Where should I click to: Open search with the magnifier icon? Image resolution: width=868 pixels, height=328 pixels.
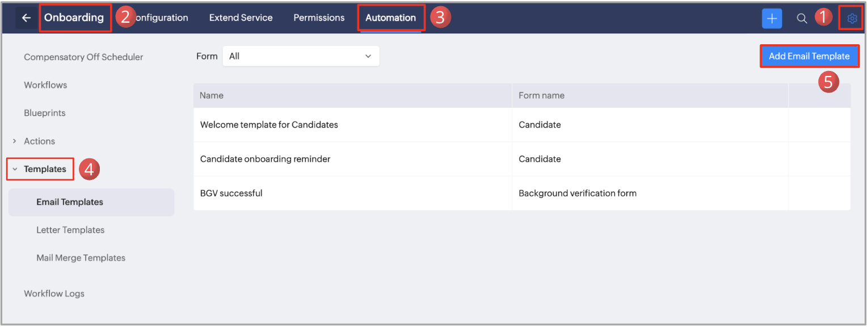pos(802,18)
